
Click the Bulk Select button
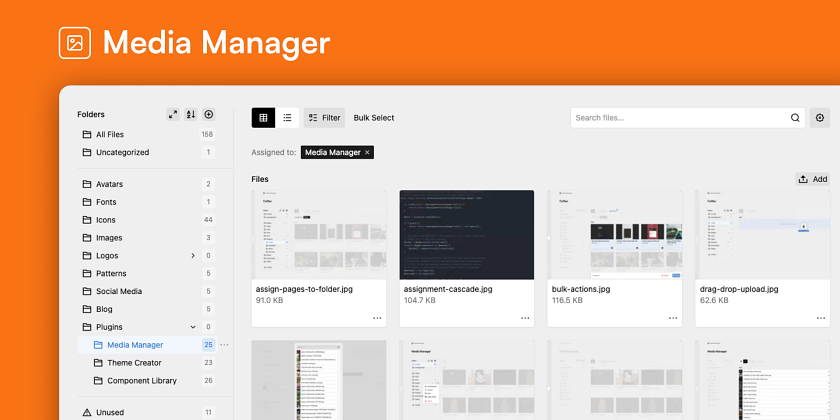pyautogui.click(x=374, y=118)
